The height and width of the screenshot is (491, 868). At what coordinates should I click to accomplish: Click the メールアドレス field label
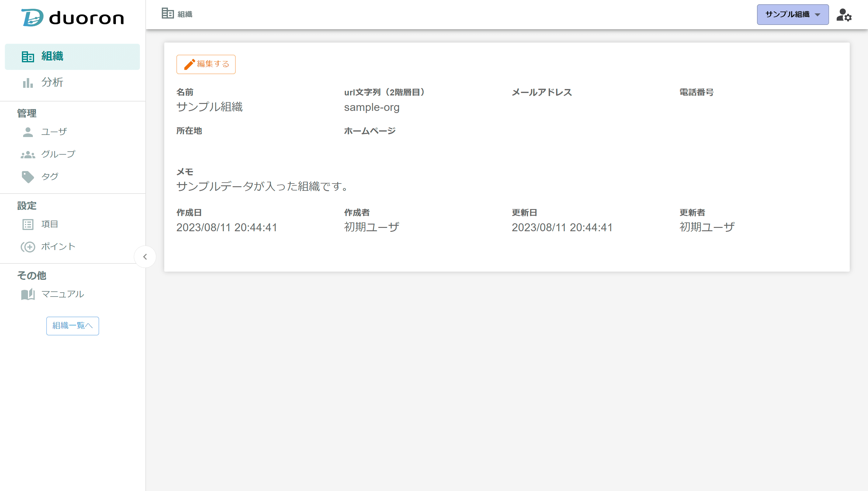coord(542,92)
